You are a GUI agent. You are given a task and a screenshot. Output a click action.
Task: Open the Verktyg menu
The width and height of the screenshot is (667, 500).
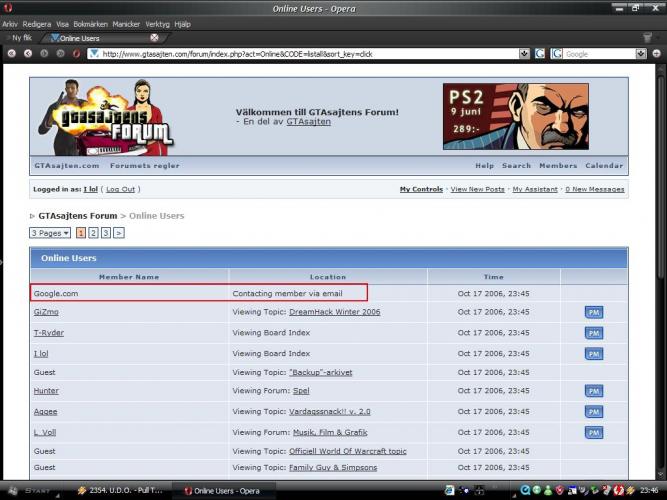[157, 22]
